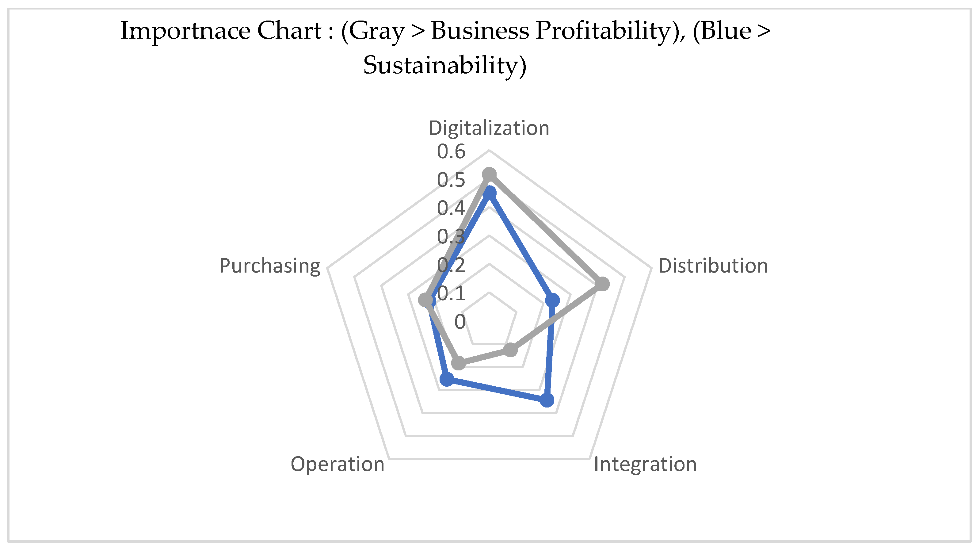The image size is (980, 551).
Task: Click the gray data point on Digitalization
Action: (x=489, y=175)
